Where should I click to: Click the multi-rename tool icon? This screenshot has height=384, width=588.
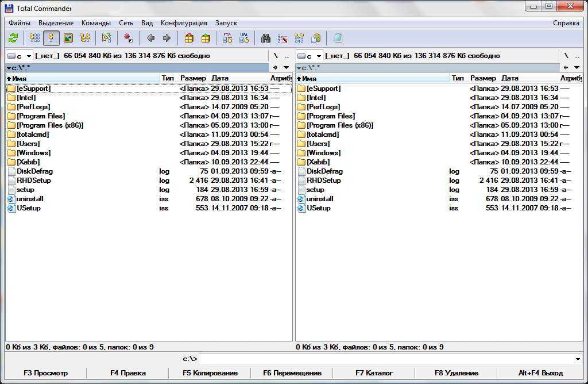pos(283,39)
